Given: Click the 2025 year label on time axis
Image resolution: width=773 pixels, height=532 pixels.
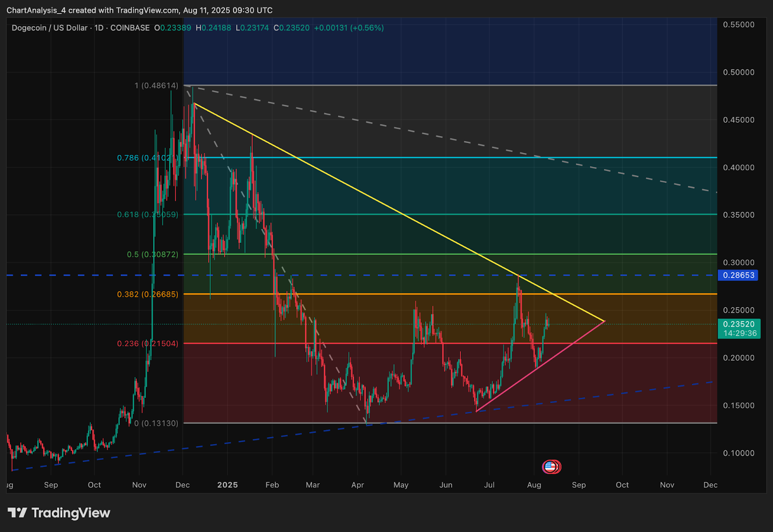Looking at the screenshot, I should pyautogui.click(x=228, y=485).
